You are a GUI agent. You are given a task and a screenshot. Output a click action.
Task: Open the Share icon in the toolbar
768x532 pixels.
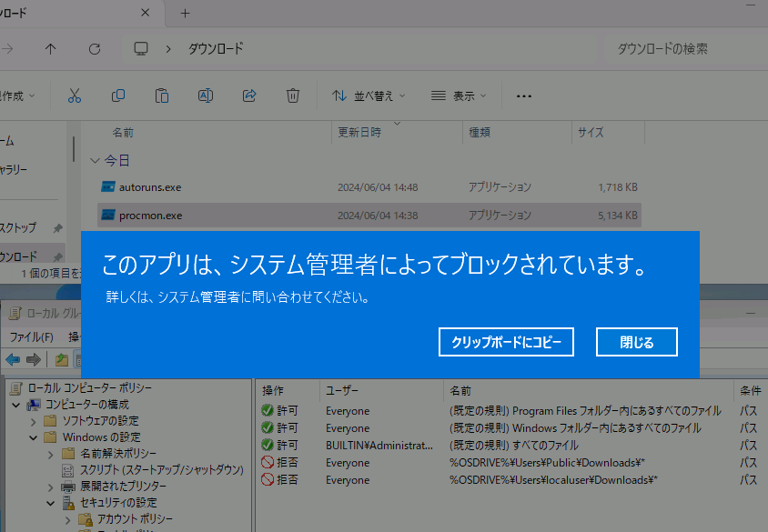pyautogui.click(x=248, y=95)
